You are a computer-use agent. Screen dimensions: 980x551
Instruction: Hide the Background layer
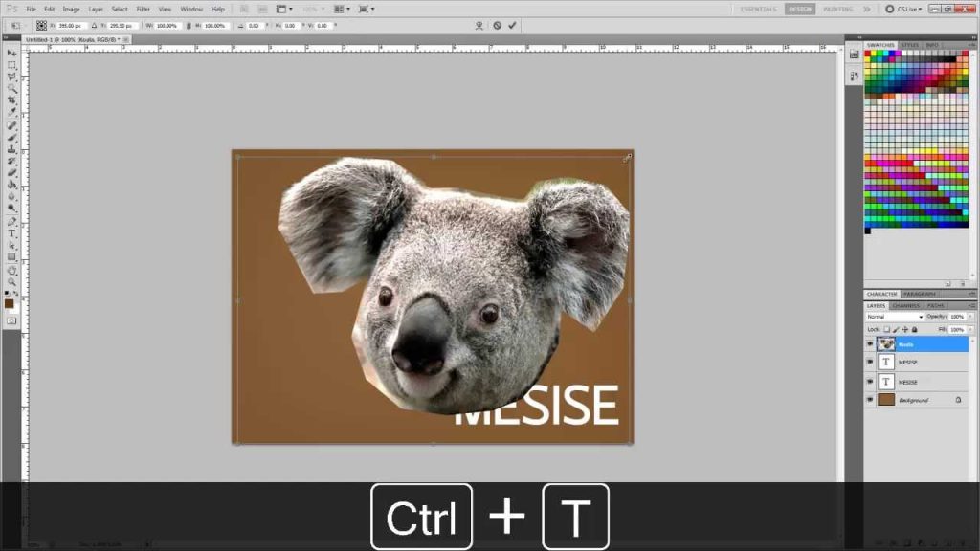(x=870, y=400)
